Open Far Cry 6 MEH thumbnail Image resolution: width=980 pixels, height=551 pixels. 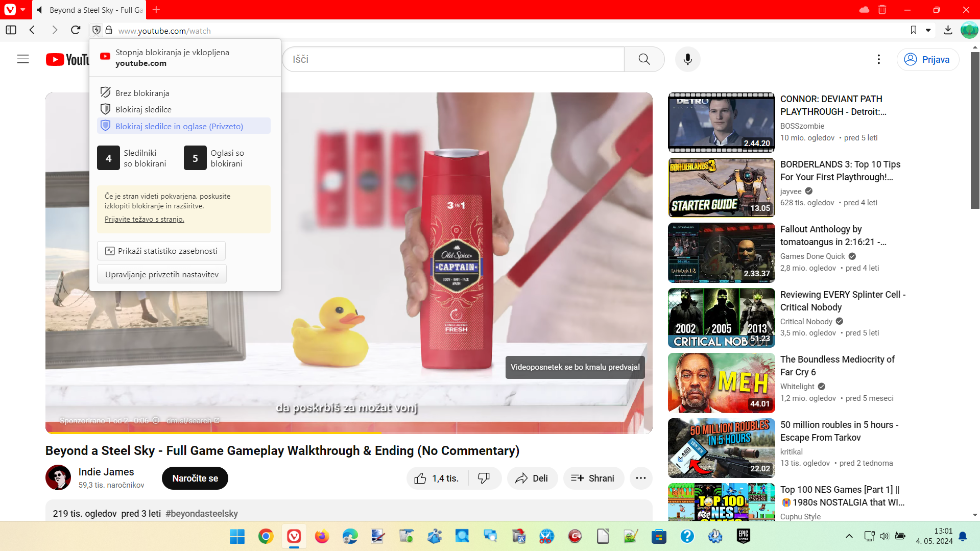pos(721,383)
